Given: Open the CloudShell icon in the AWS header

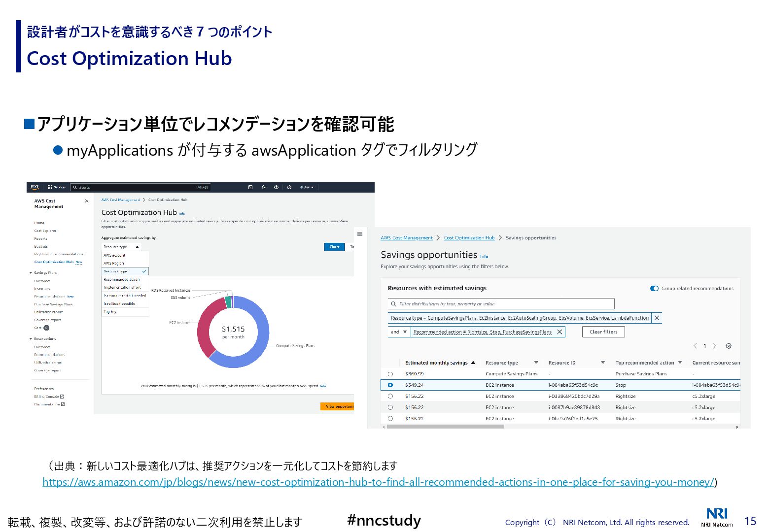Looking at the screenshot, I should click(250, 187).
